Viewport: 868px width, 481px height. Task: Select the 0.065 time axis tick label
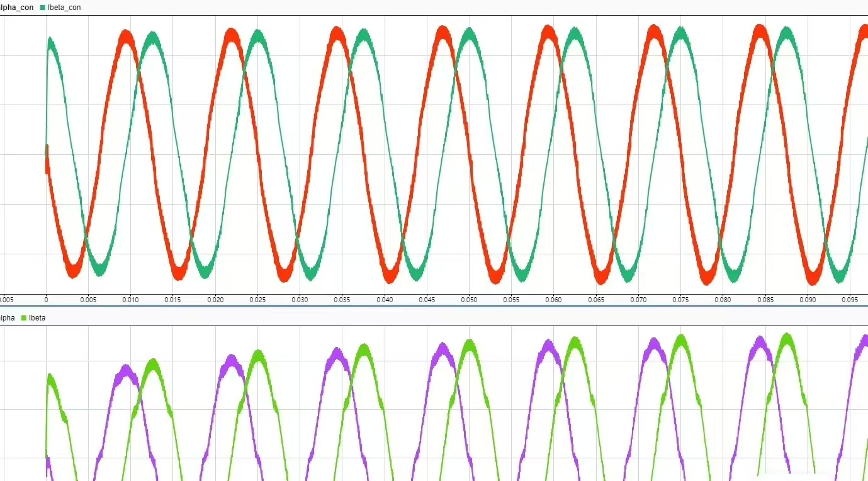tap(595, 300)
